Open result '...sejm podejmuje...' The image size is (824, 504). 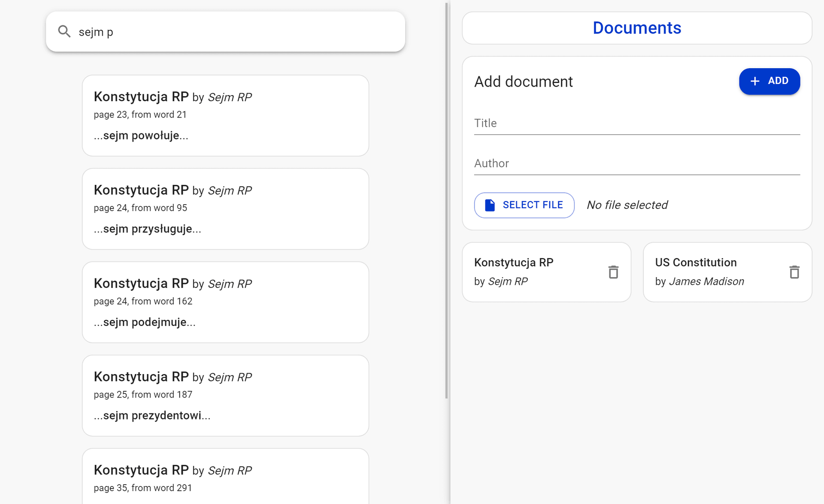[225, 302]
